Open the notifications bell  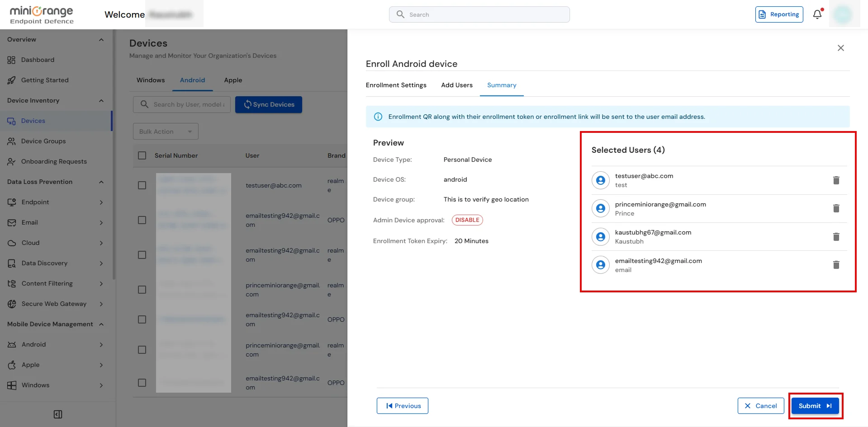tap(817, 14)
